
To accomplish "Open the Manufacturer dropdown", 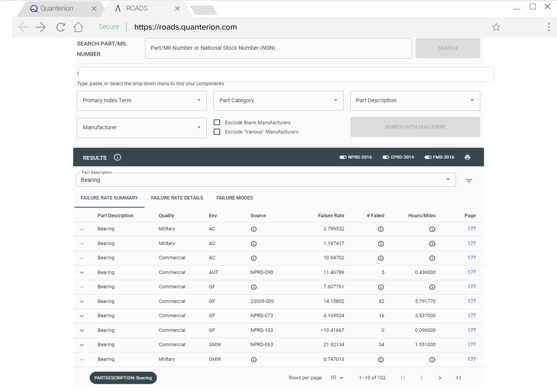I will (x=142, y=127).
